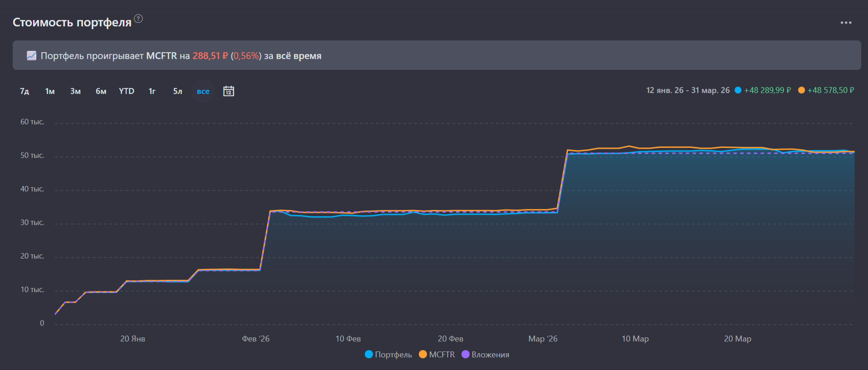Image resolution: width=868 pixels, height=370 pixels.
Task: Click the MCFTR index name in banner
Action: click(162, 56)
